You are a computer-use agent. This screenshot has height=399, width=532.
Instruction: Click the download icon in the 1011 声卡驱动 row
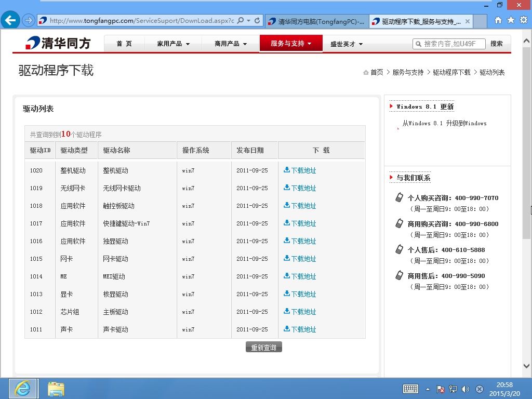(x=287, y=328)
